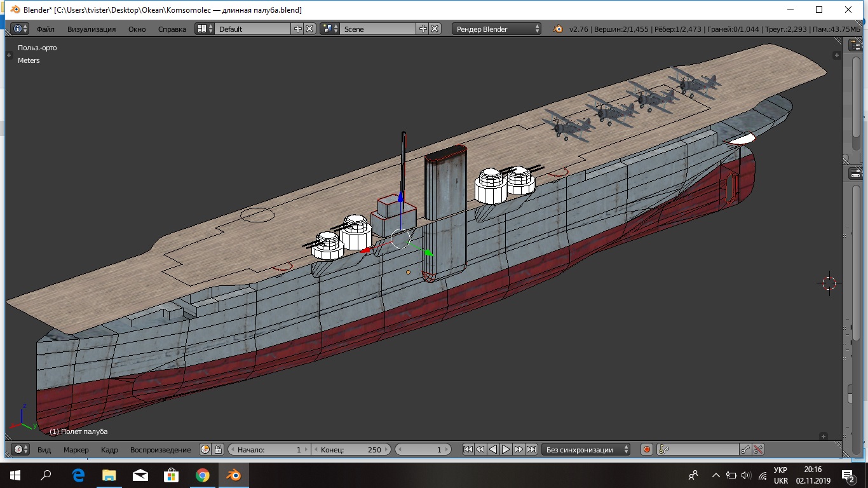Click the Конец end frame field
Image resolution: width=868 pixels, height=488 pixels.
point(351,449)
